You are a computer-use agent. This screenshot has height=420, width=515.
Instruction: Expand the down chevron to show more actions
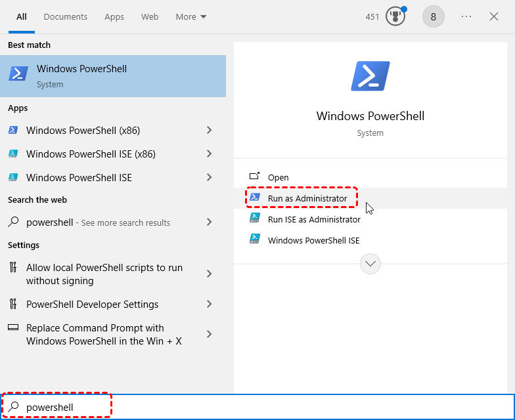point(370,264)
